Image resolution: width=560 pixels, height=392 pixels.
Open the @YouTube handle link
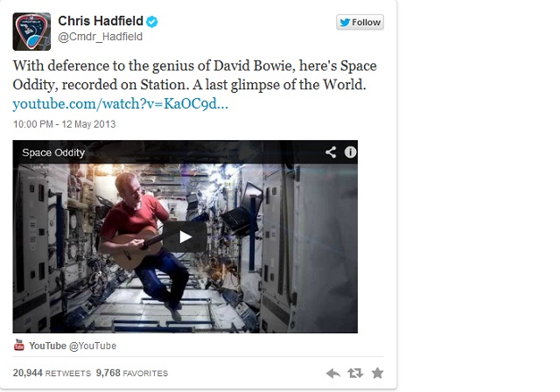click(93, 346)
